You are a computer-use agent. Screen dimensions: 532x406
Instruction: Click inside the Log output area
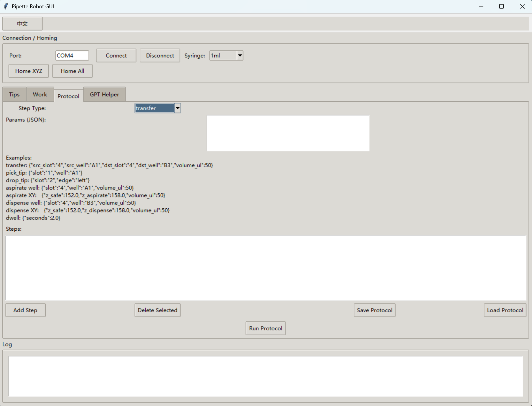265,376
